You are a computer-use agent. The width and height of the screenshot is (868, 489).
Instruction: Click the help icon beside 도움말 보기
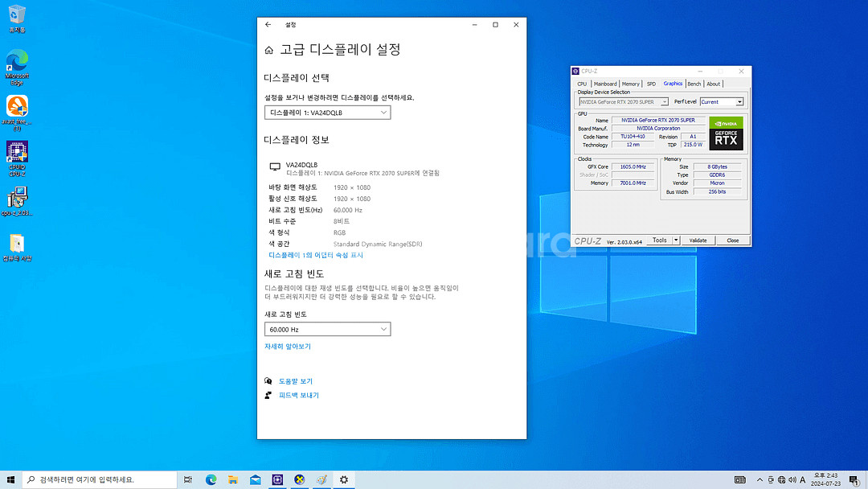click(x=268, y=381)
